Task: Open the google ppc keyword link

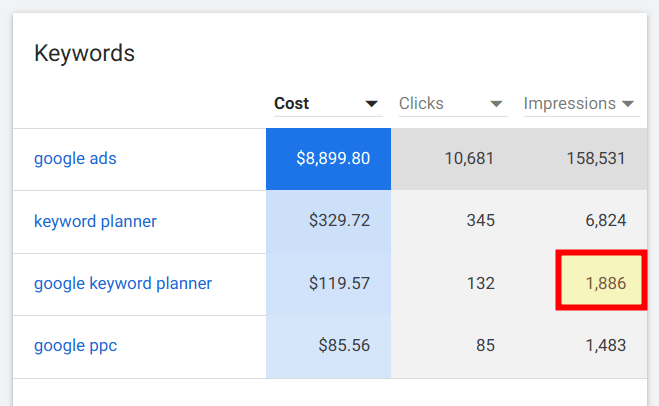Action: [76, 346]
